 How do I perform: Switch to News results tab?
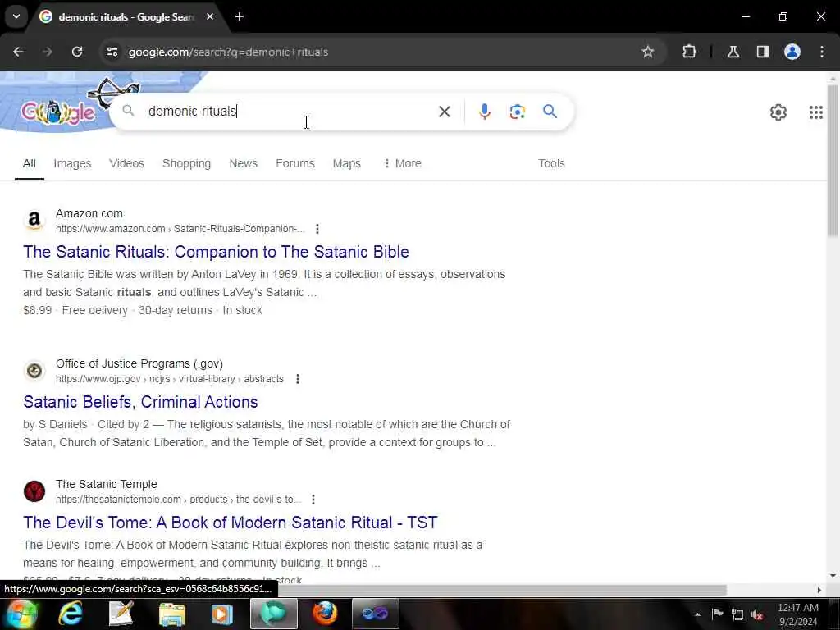(243, 163)
